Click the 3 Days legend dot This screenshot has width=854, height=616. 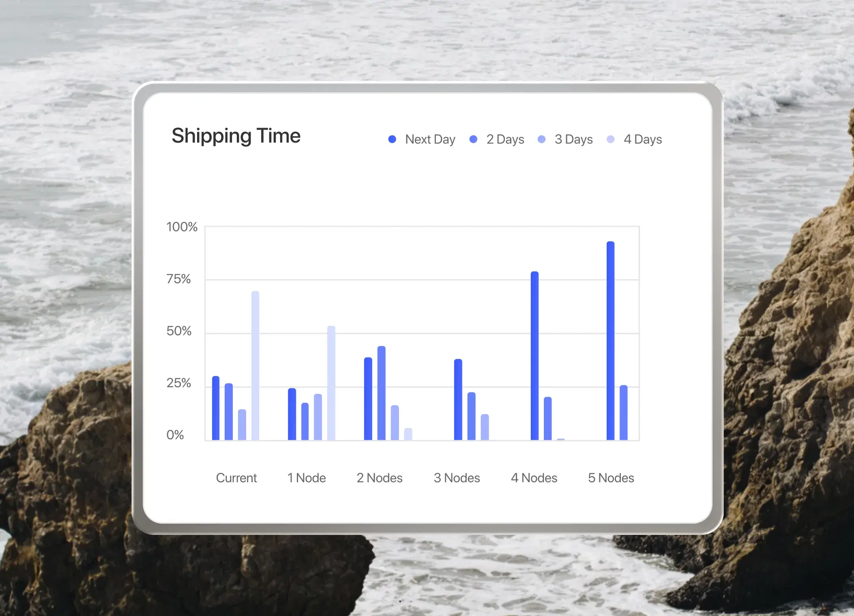click(x=541, y=139)
